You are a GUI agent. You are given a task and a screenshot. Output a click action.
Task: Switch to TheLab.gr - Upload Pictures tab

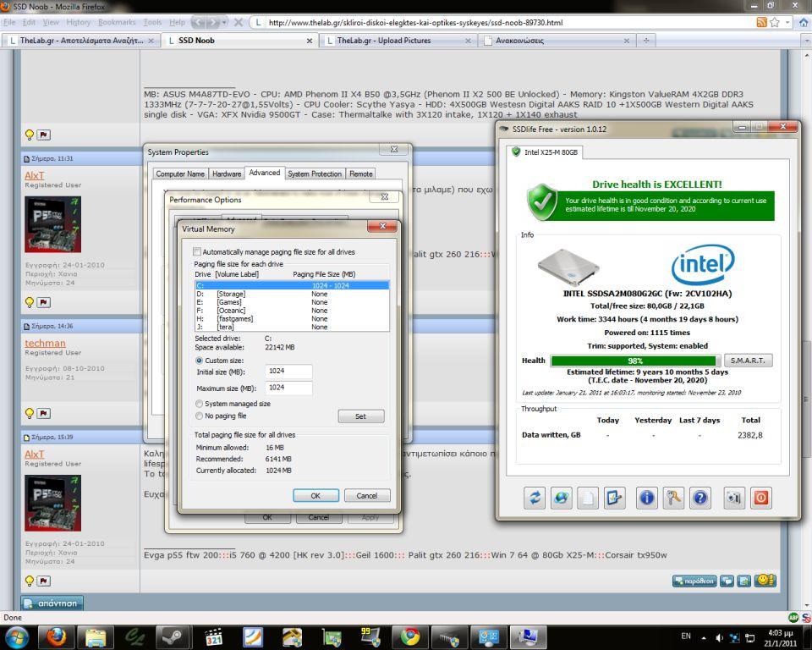384,40
